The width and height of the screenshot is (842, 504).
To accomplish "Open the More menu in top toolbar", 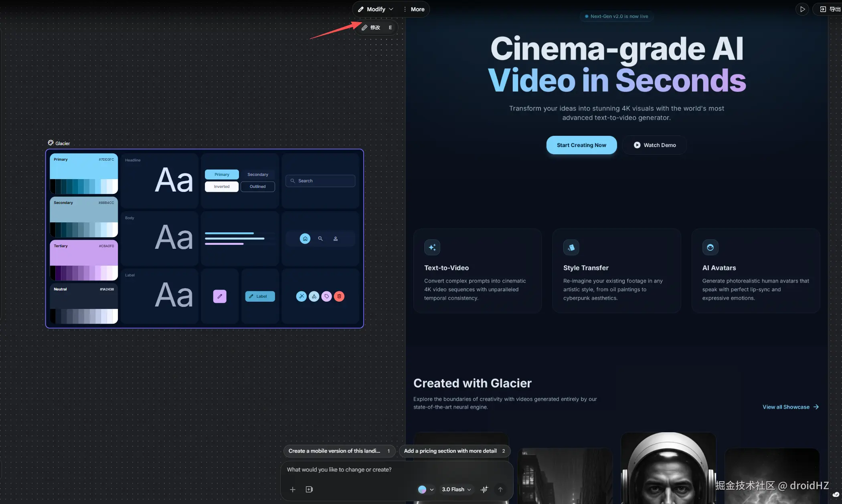I will [x=414, y=9].
